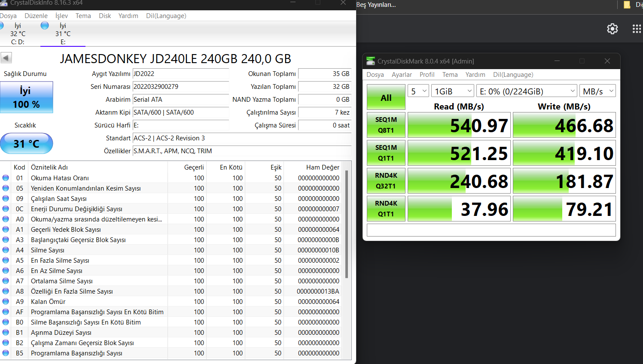The height and width of the screenshot is (364, 643).
Task: Open the test count dropdown showing 5
Action: (418, 91)
